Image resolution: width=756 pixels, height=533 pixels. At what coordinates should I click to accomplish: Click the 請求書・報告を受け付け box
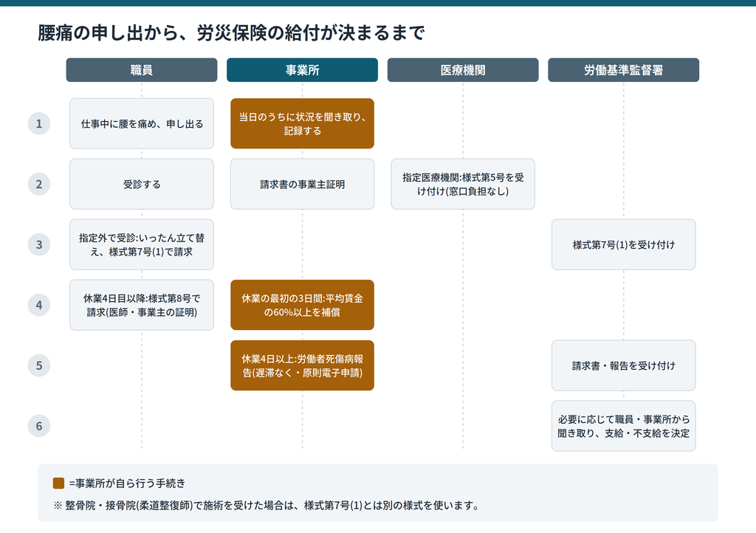[623, 365]
